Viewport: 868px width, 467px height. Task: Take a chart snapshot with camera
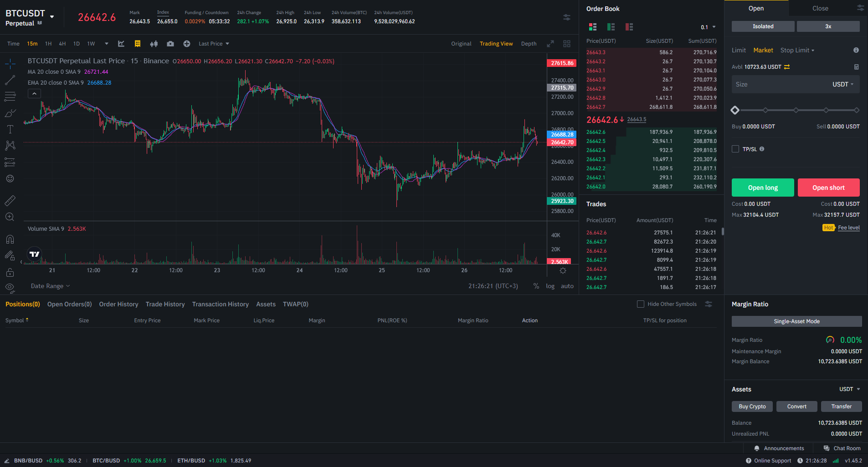click(x=170, y=44)
